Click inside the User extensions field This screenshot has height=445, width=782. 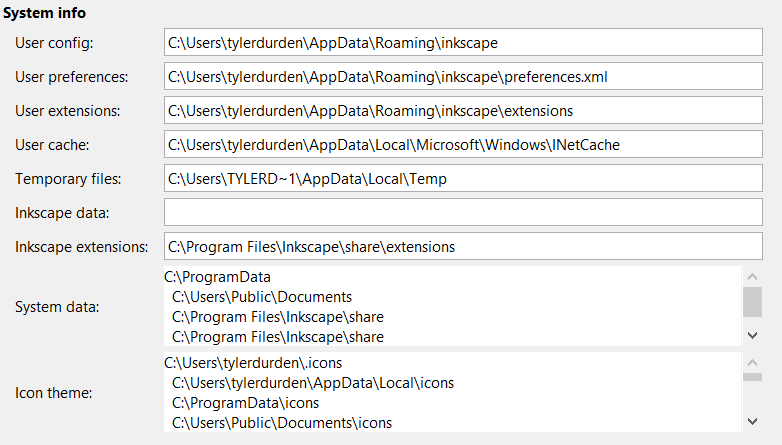[462, 111]
